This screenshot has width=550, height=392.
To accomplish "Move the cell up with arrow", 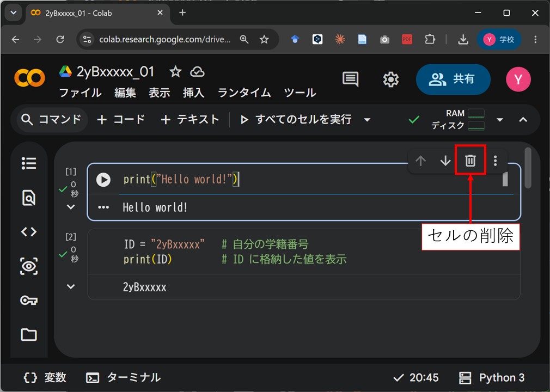I will (420, 161).
